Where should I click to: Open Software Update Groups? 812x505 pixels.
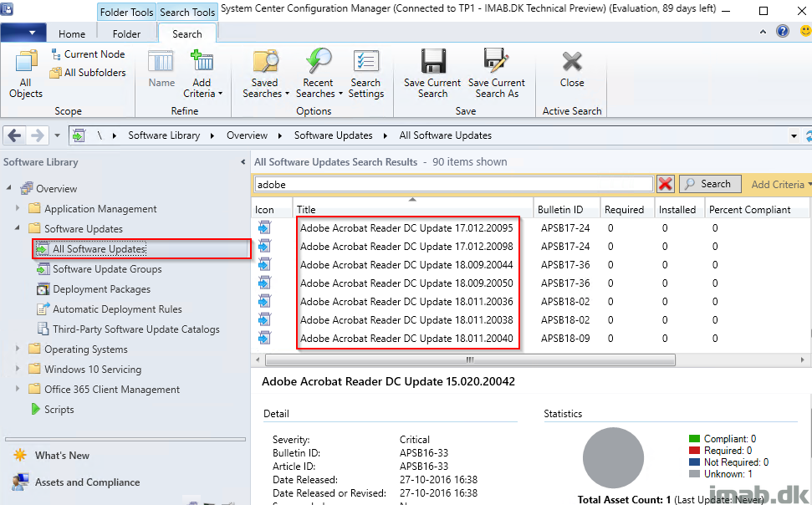coord(107,269)
